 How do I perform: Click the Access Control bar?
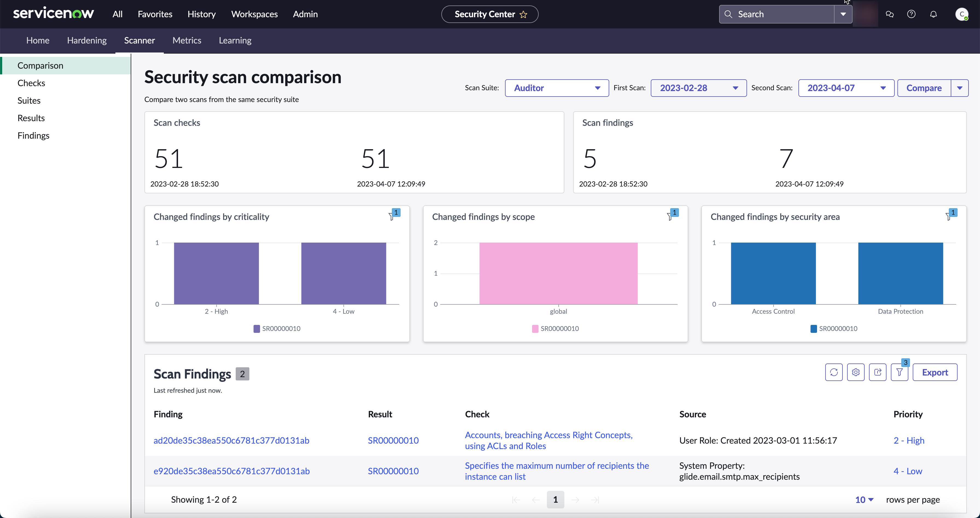coord(773,273)
